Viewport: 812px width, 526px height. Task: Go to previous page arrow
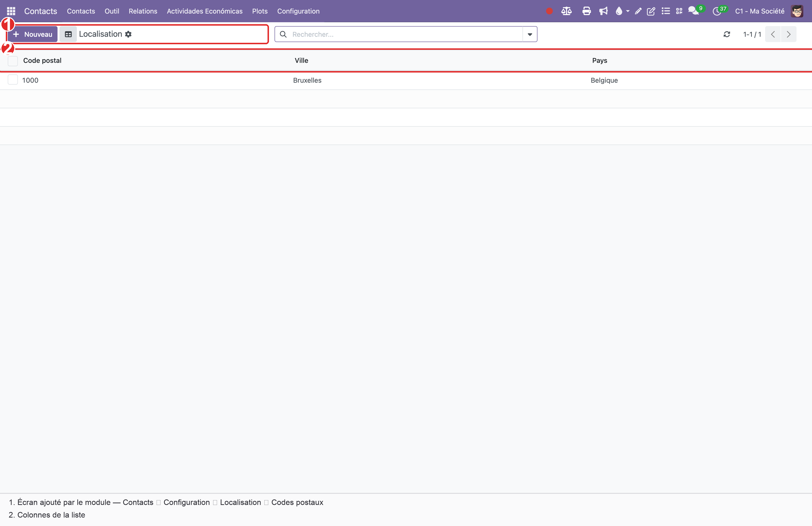[x=773, y=34]
